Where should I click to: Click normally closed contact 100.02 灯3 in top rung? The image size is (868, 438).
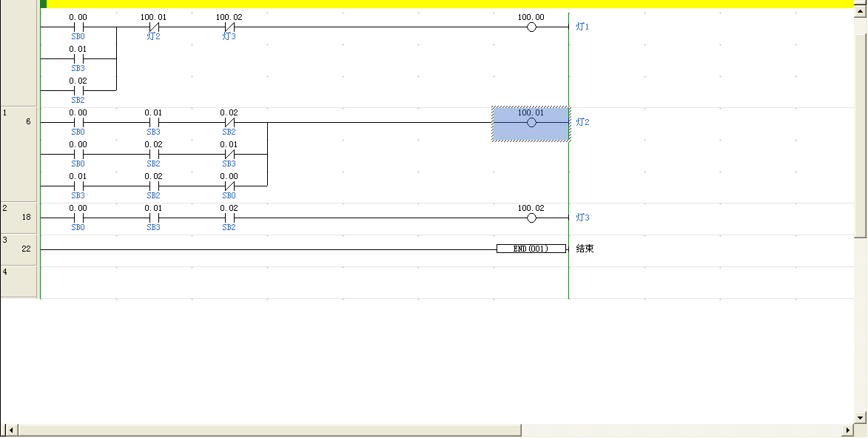point(229,27)
